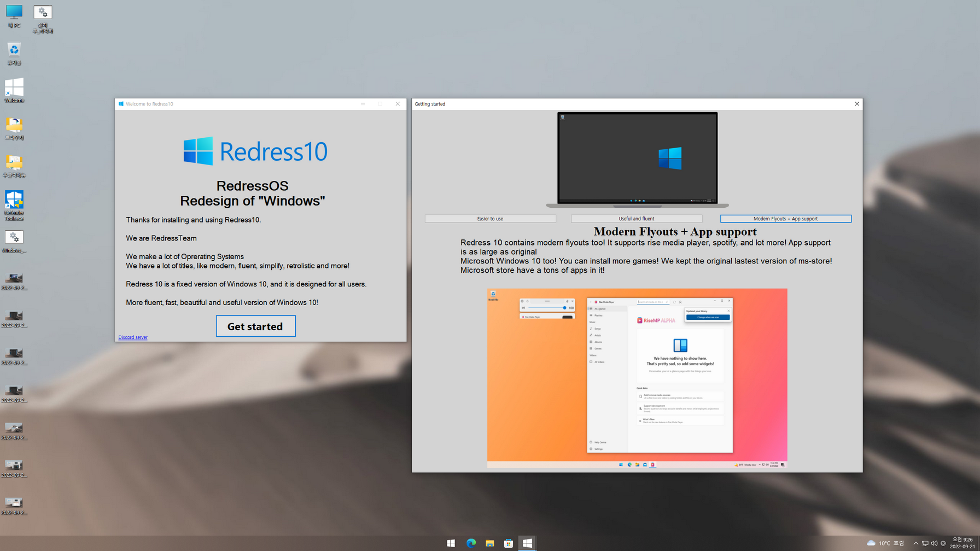980x551 pixels.
Task: Click the tray icon with the X mark
Action: point(943,543)
